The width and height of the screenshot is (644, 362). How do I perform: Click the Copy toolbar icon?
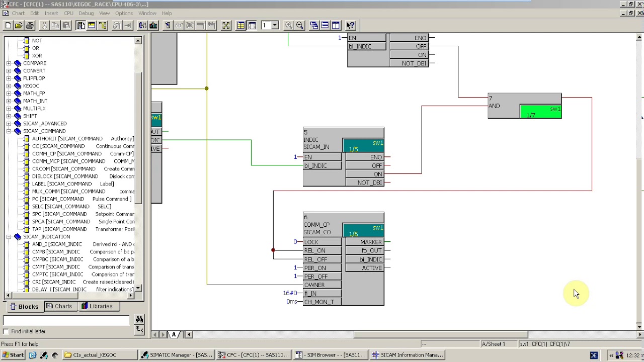tap(55, 25)
